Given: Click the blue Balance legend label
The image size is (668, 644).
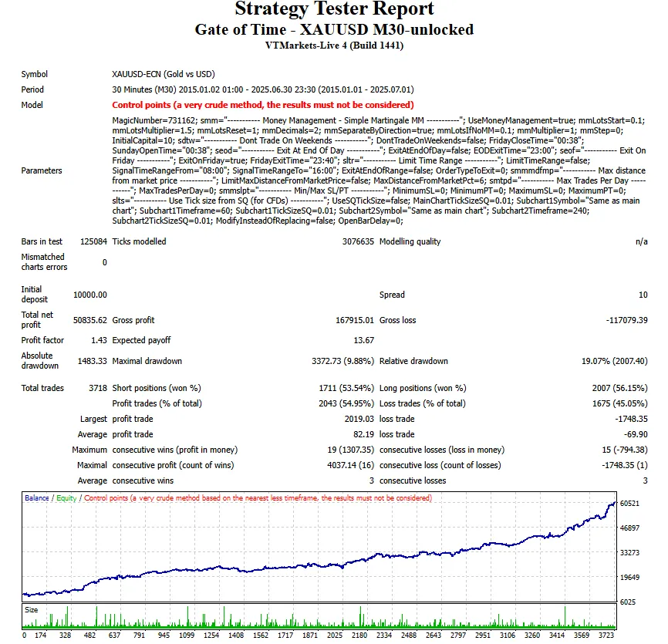Looking at the screenshot, I should pyautogui.click(x=36, y=498).
